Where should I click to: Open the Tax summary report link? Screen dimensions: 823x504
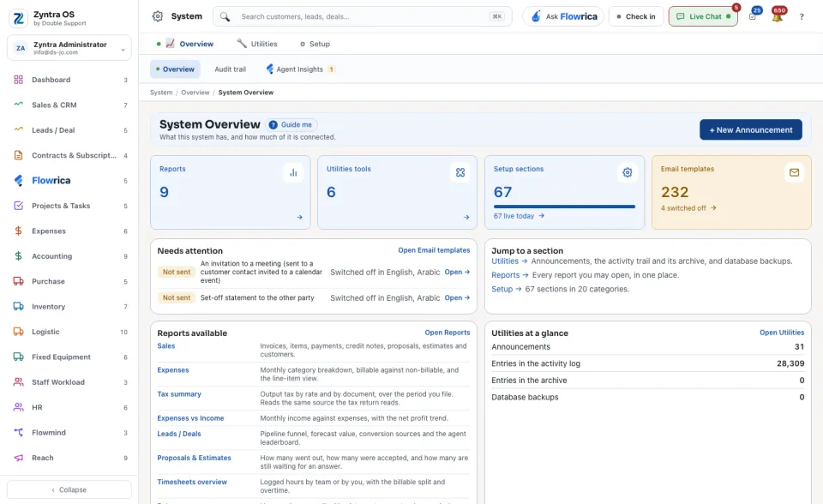179,394
